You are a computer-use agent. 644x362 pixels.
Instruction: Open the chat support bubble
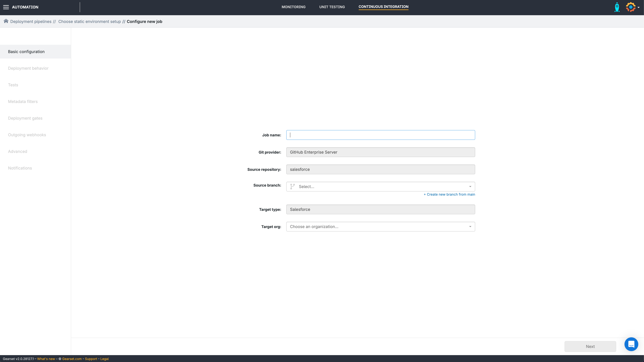[x=631, y=344]
